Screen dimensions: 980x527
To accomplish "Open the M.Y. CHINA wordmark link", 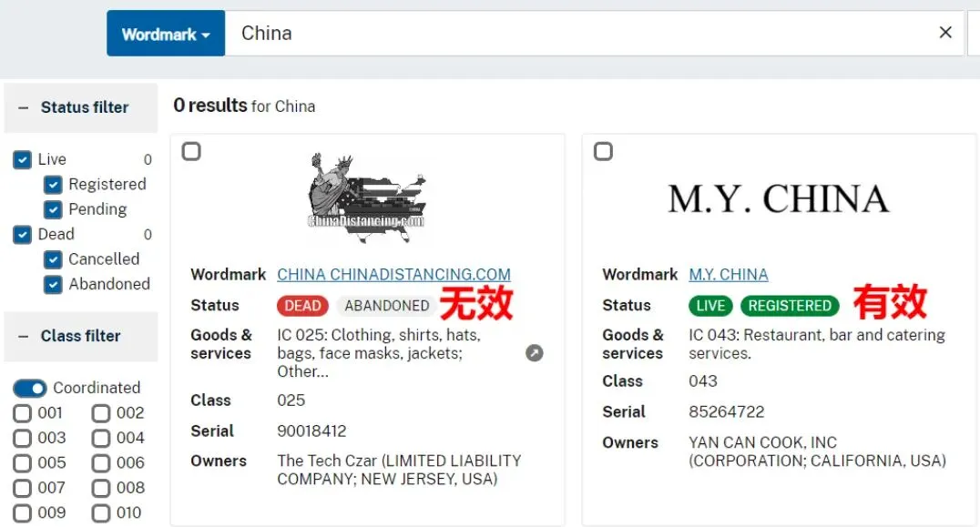I will 728,274.
